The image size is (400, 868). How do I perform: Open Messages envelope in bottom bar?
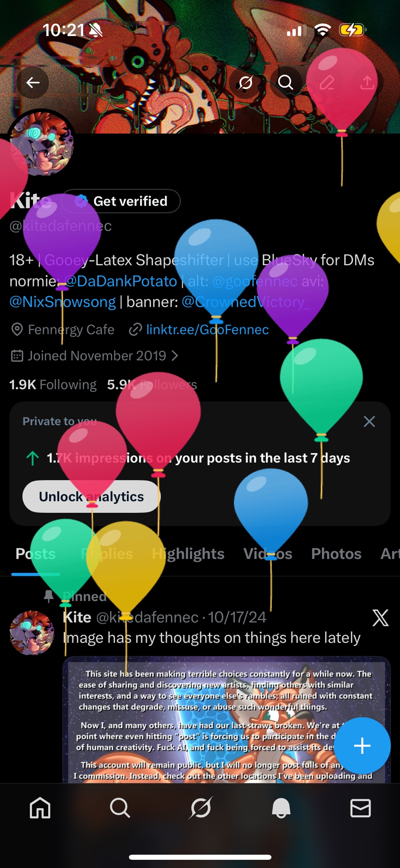[361, 808]
